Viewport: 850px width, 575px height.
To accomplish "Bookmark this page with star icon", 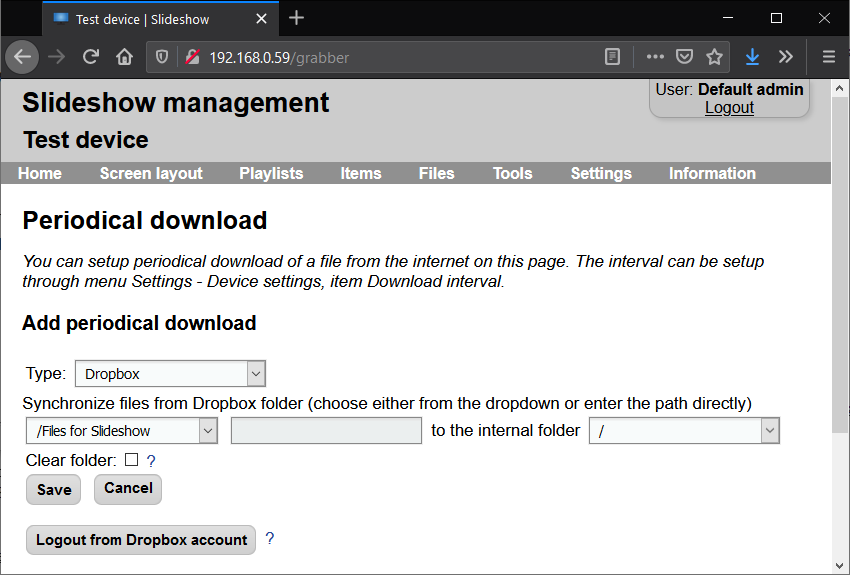I will point(714,57).
